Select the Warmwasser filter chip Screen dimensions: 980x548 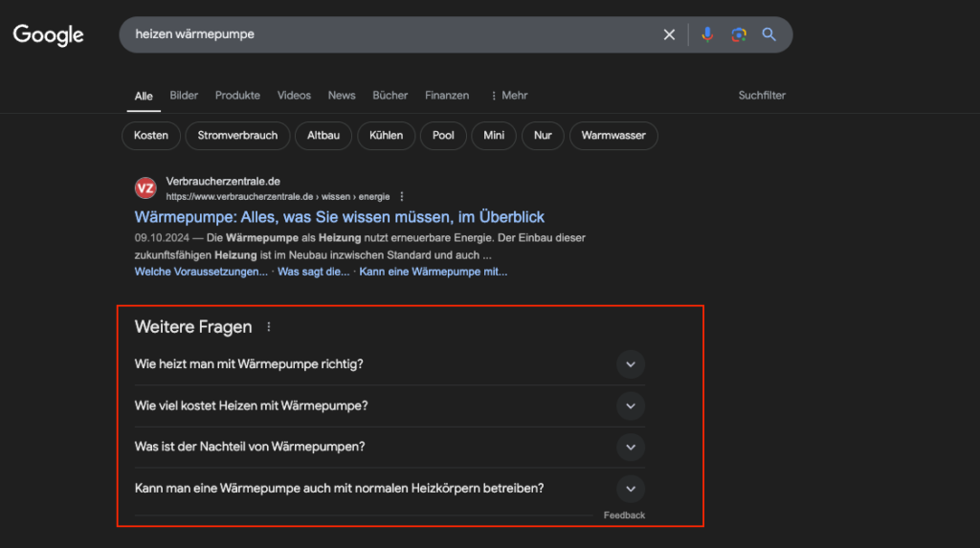613,136
